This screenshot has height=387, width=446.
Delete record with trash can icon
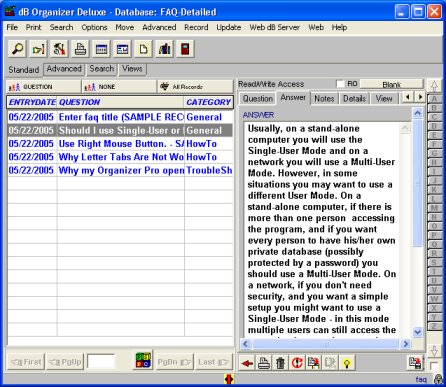[x=280, y=363]
